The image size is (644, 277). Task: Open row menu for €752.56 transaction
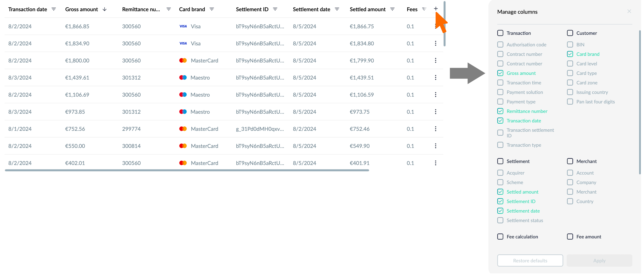tap(435, 129)
